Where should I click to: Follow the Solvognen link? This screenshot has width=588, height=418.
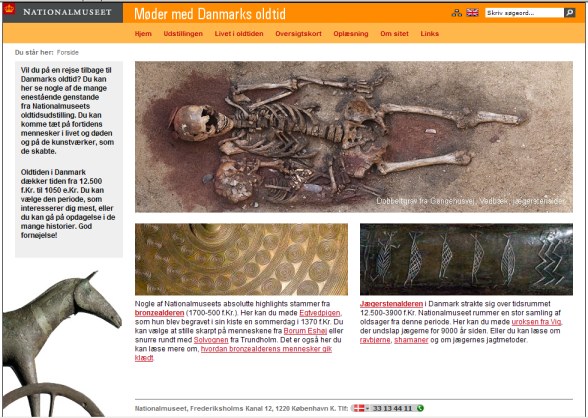point(211,340)
